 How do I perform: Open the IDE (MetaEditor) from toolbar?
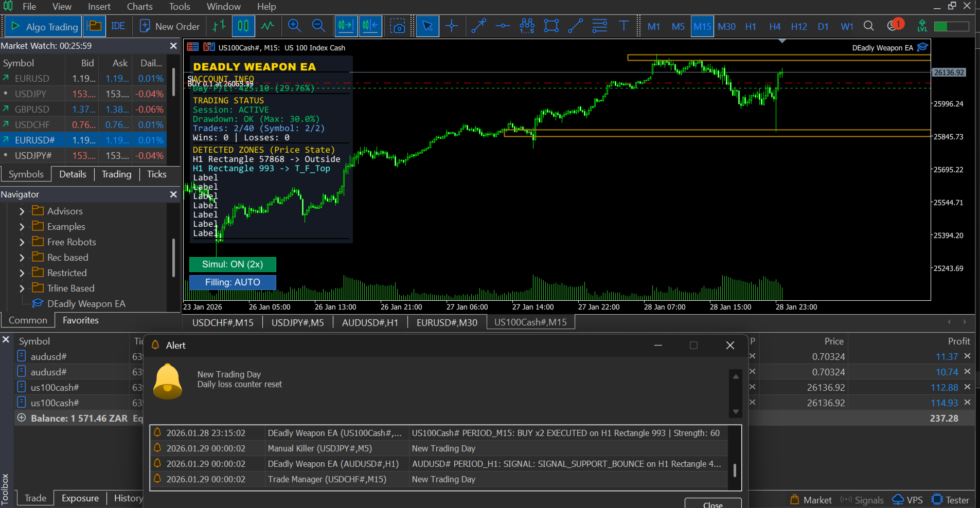click(118, 26)
